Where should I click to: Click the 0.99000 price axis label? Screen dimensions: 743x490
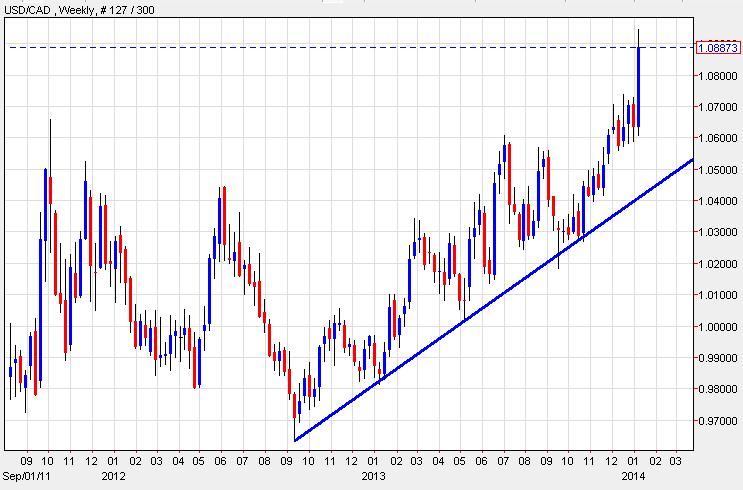718,358
